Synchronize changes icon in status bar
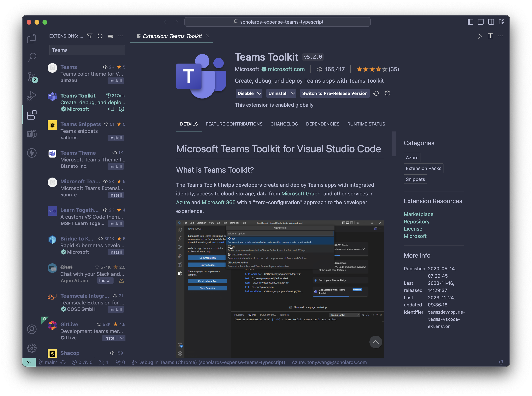 (x=63, y=362)
